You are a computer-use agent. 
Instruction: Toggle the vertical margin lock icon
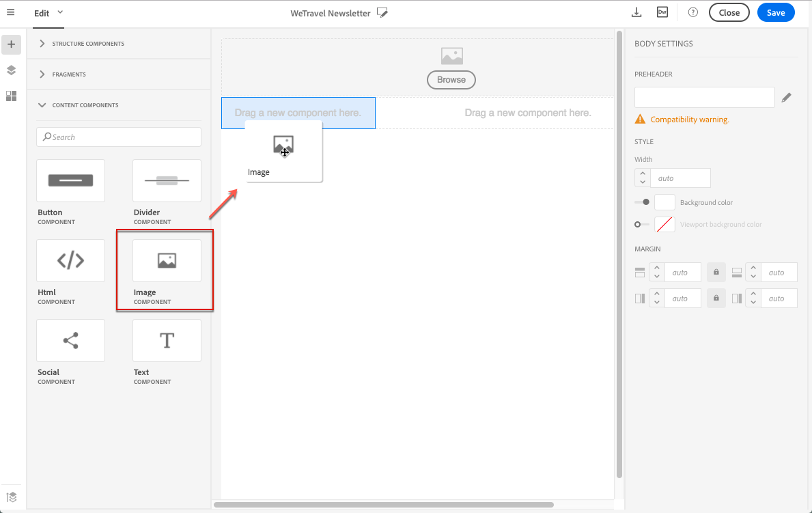click(716, 272)
